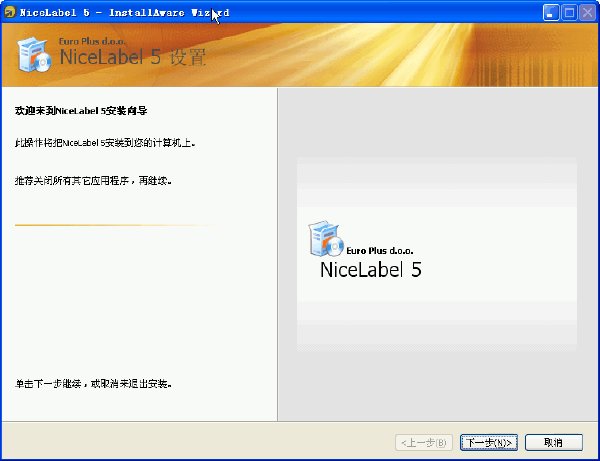Click the NiceLabel box icon in right panel
This screenshot has height=461, width=600.
(326, 238)
